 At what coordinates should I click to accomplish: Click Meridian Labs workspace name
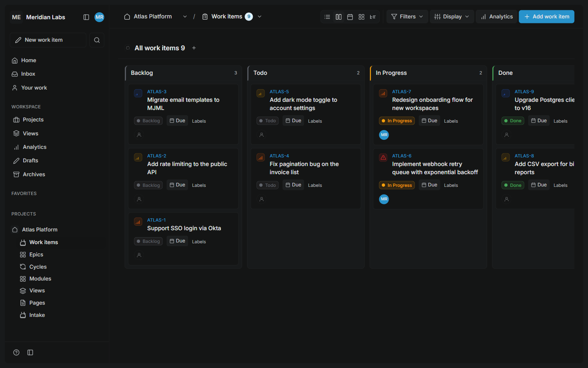pyautogui.click(x=45, y=17)
